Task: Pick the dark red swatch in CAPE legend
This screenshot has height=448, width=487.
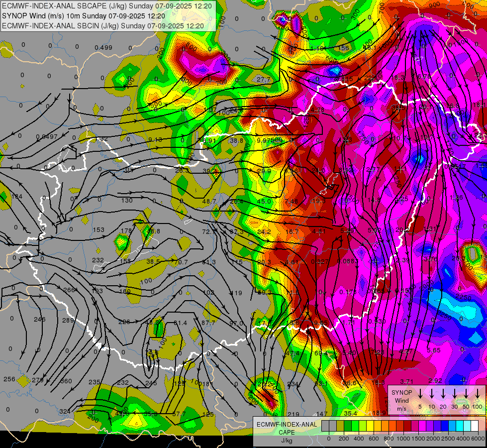Action: (x=407, y=426)
